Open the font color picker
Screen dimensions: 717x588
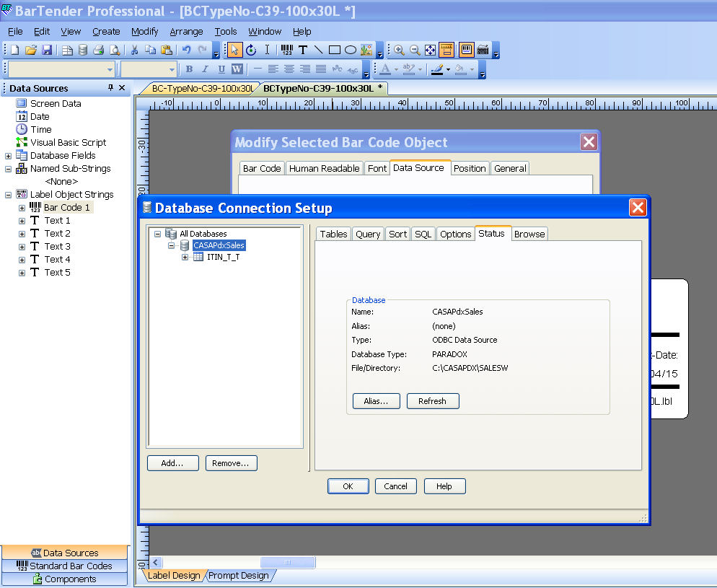(x=385, y=69)
